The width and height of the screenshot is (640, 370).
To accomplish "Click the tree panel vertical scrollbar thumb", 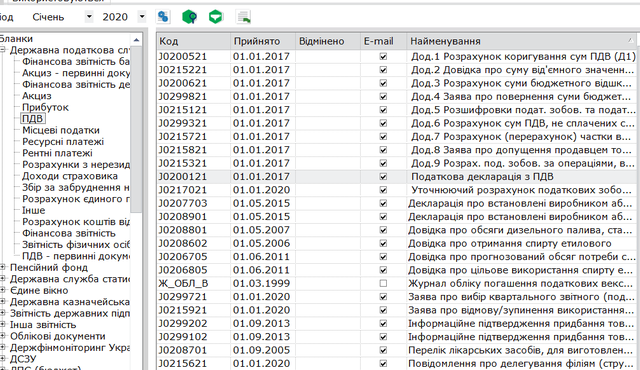I will point(136,129).
